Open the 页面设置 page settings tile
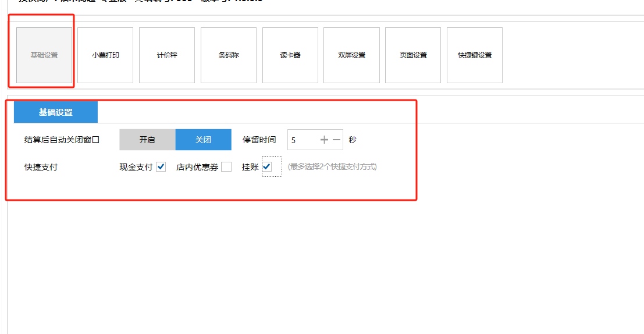Image resolution: width=644 pixels, height=334 pixels. tap(413, 55)
